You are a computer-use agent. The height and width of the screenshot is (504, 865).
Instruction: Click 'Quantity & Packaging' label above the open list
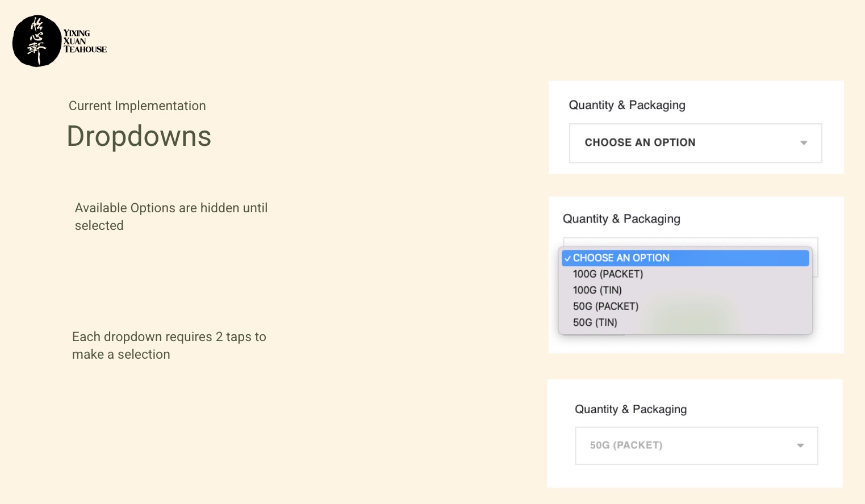621,219
